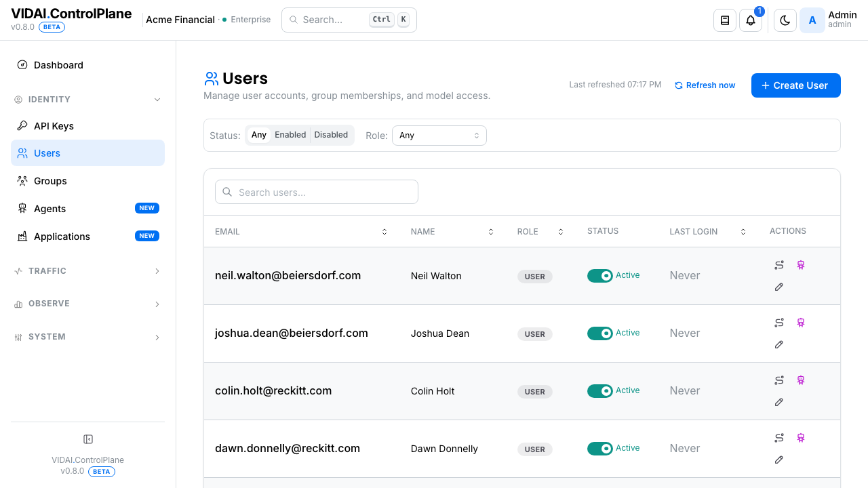Image resolution: width=868 pixels, height=488 pixels.
Task: Sort table by Email column
Action: coord(384,232)
